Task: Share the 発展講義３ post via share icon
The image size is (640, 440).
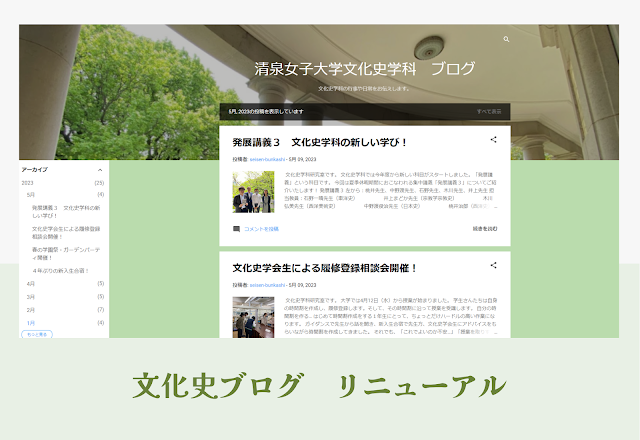Action: pyautogui.click(x=493, y=140)
